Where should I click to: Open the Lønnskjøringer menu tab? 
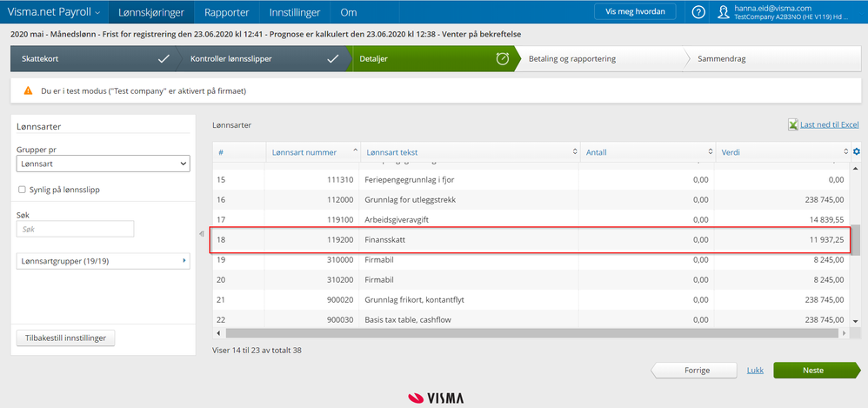click(151, 12)
